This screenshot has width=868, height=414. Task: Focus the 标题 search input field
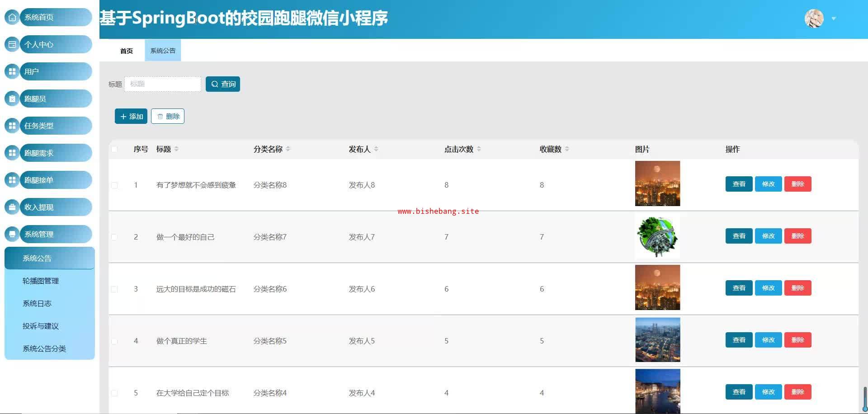pos(163,84)
